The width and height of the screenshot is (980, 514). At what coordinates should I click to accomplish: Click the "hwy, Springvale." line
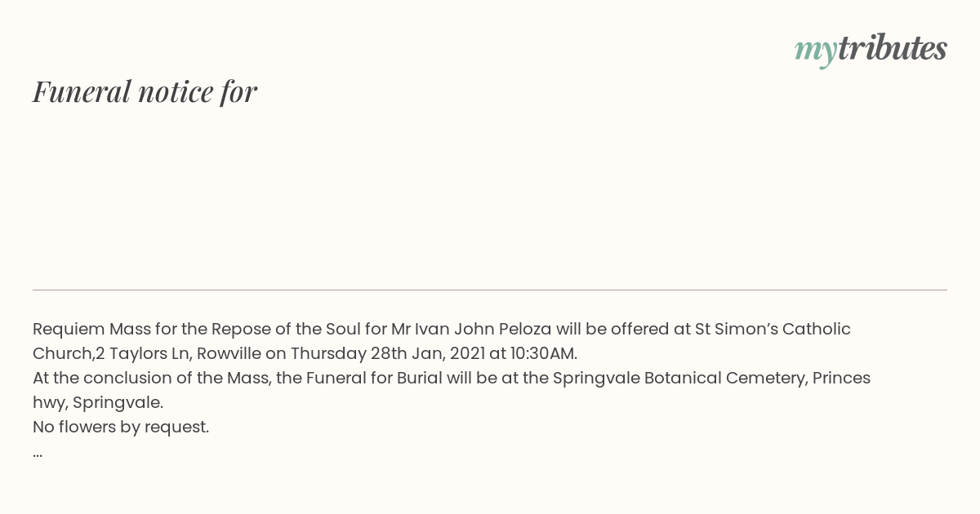pyautogui.click(x=98, y=402)
